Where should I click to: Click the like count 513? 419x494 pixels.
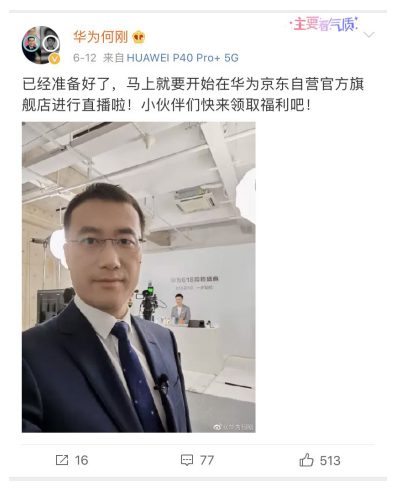(x=330, y=461)
